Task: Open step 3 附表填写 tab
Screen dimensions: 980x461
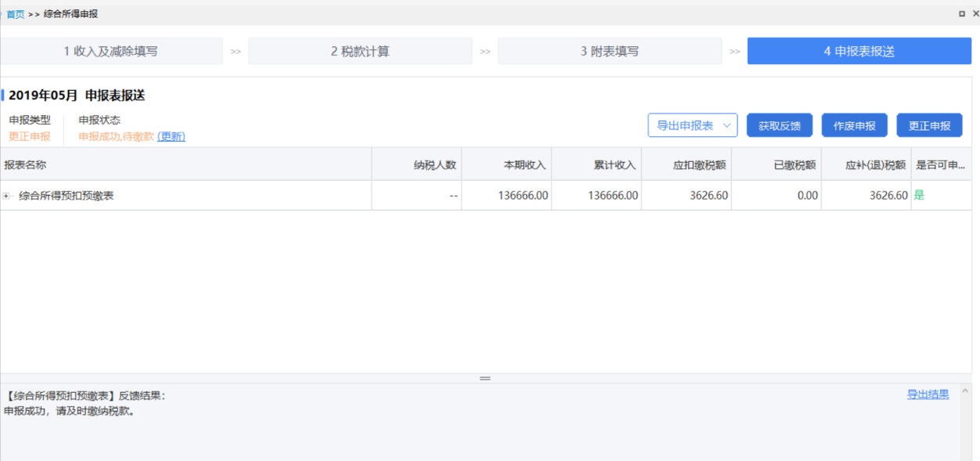Action: pyautogui.click(x=609, y=52)
